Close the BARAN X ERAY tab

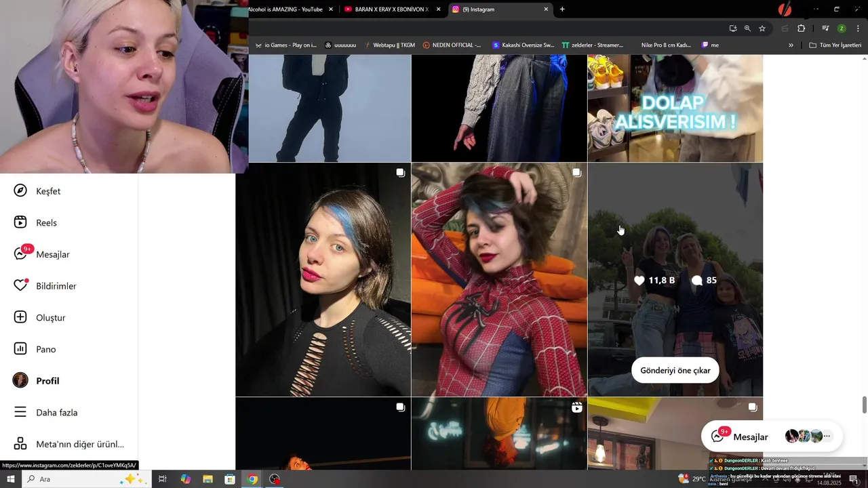pos(438,9)
